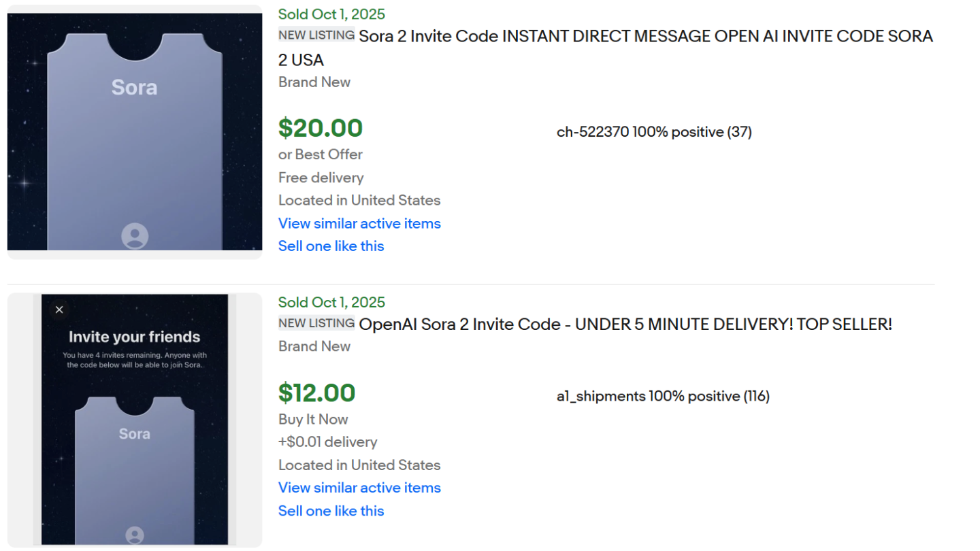The height and width of the screenshot is (551, 980).
Task: Click the $20.00 price
Action: (x=321, y=128)
